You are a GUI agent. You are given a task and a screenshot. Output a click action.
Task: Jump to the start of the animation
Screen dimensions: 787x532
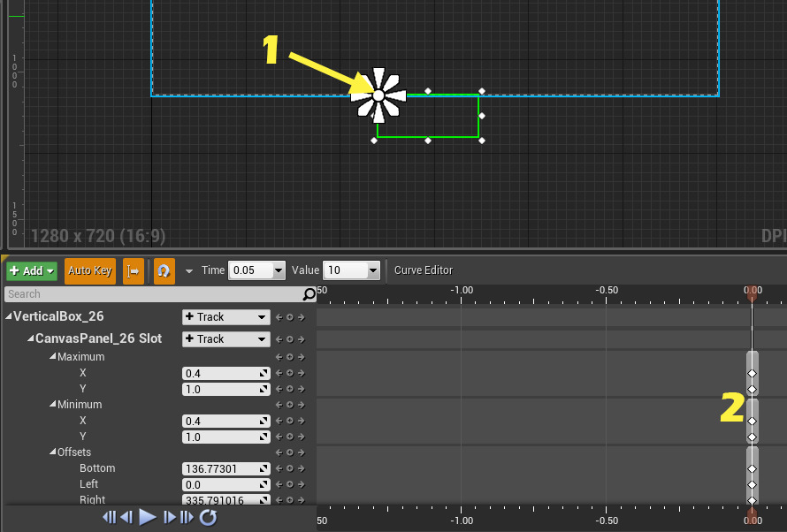click(x=108, y=518)
